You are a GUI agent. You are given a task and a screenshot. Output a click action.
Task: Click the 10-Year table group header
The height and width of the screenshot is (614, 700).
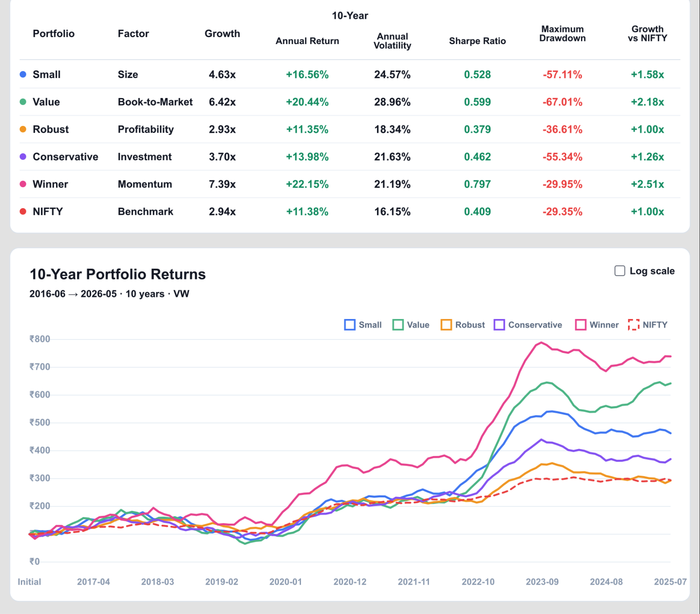pos(350,16)
